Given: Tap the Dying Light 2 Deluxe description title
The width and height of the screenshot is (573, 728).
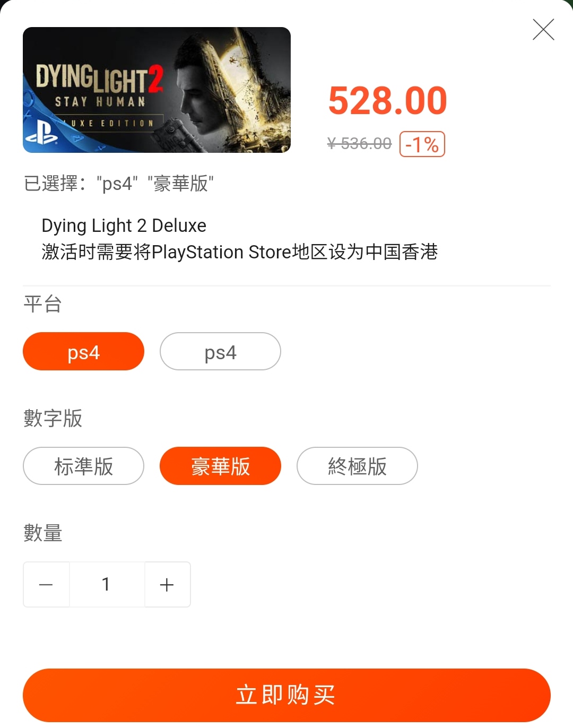Looking at the screenshot, I should (x=124, y=226).
